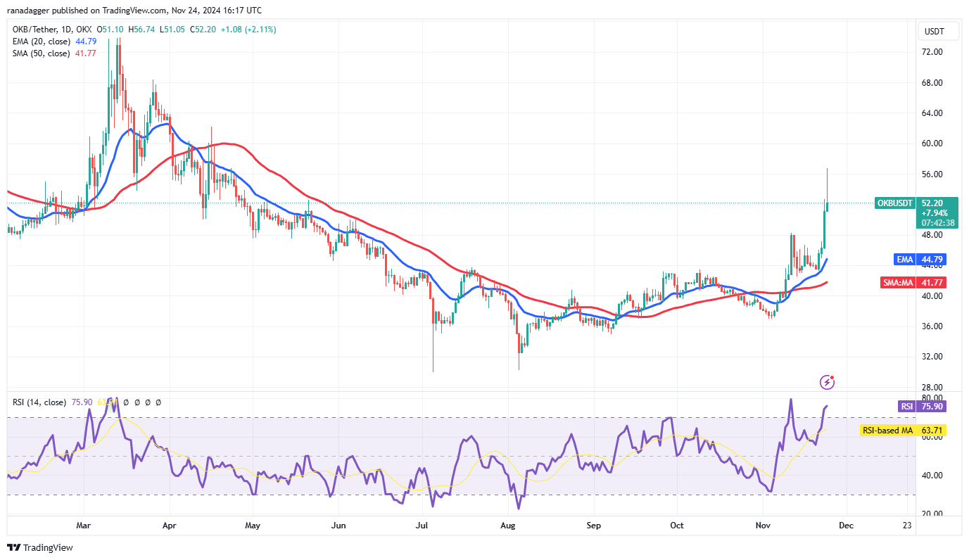Click the TradingView logo at bottom left
The height and width of the screenshot is (560, 969).
click(x=40, y=547)
